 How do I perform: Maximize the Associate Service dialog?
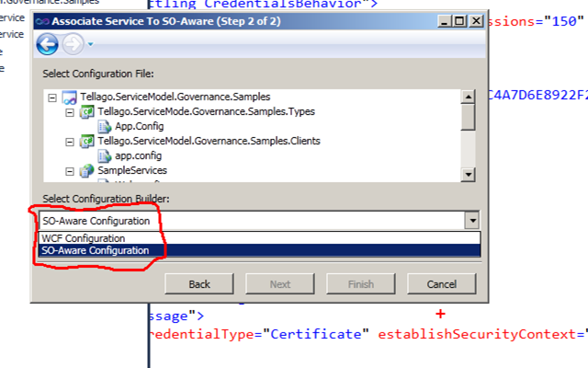459,21
